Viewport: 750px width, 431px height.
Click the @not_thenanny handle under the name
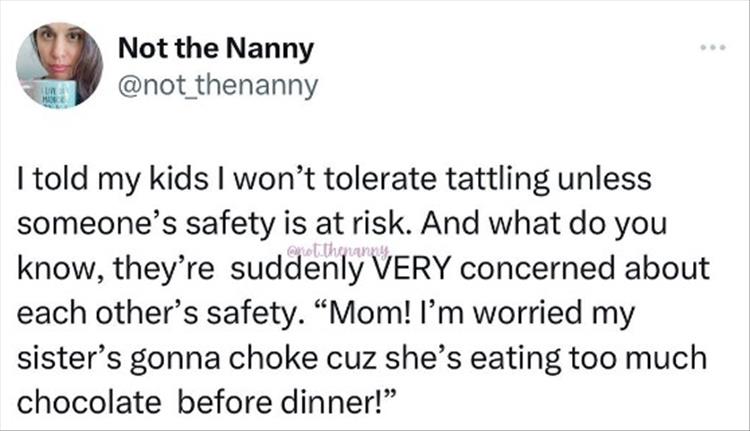(218, 86)
